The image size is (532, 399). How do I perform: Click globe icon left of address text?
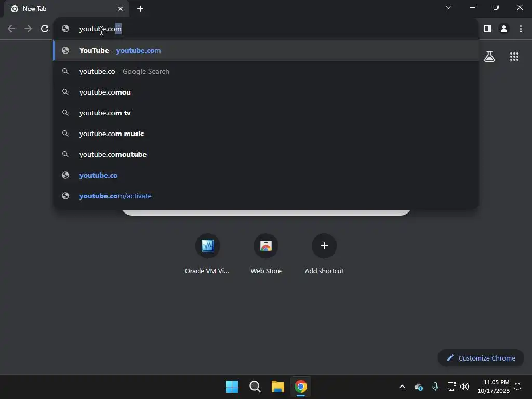click(65, 29)
